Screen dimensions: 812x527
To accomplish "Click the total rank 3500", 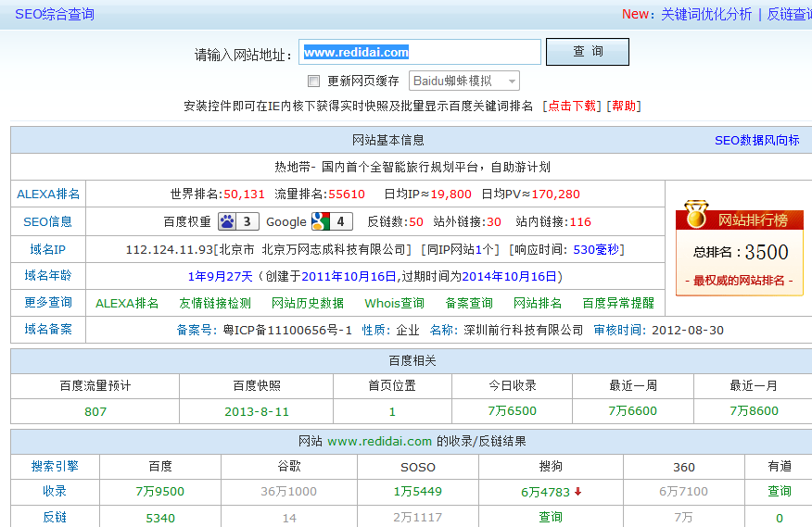I will point(767,252).
